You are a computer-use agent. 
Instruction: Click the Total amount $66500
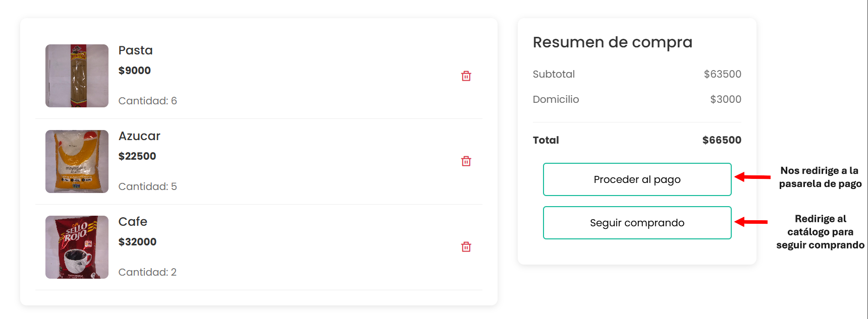point(722,140)
